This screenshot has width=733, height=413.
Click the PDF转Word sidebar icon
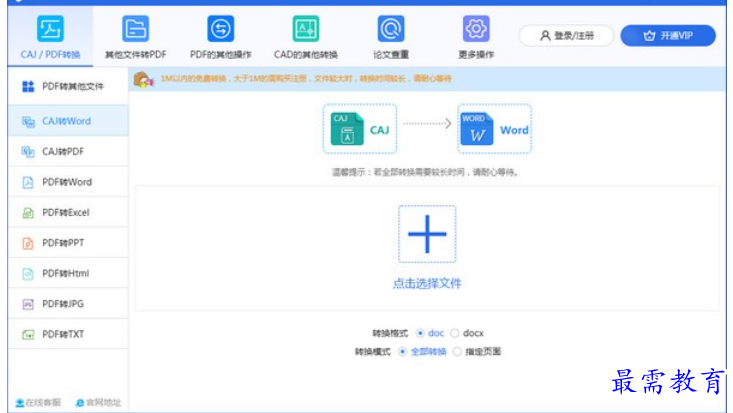28,182
